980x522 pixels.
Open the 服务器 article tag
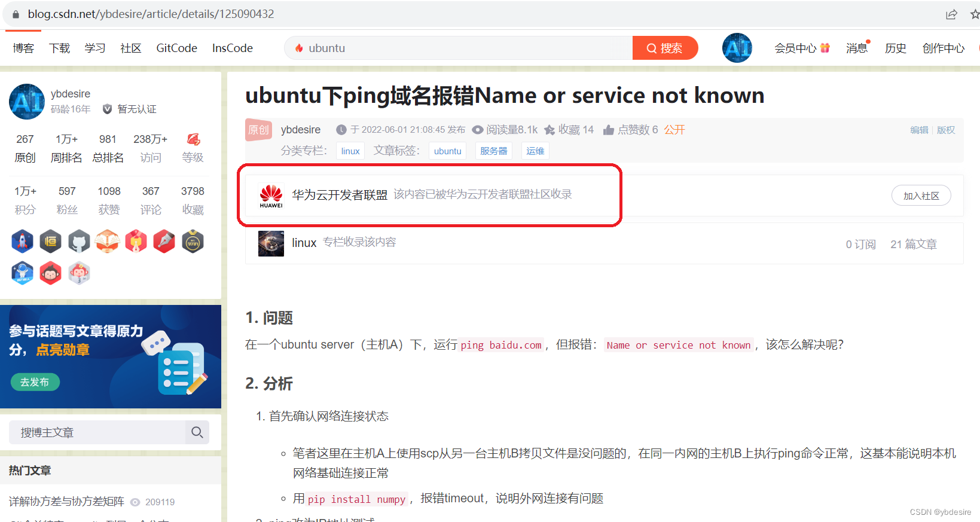(494, 151)
